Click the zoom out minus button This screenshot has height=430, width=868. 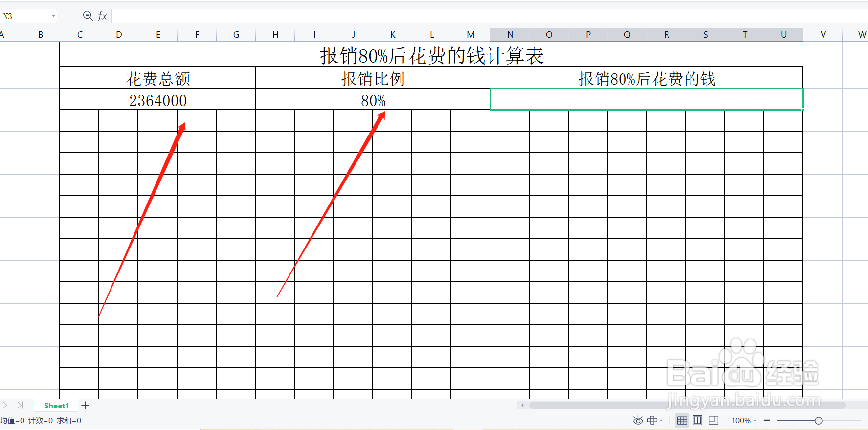767,420
